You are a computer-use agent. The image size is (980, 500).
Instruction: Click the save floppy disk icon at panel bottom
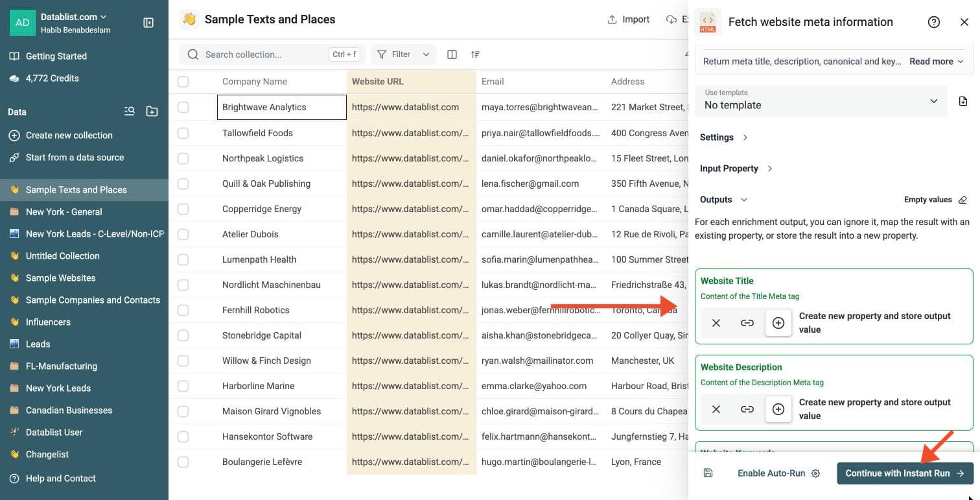[x=708, y=473]
